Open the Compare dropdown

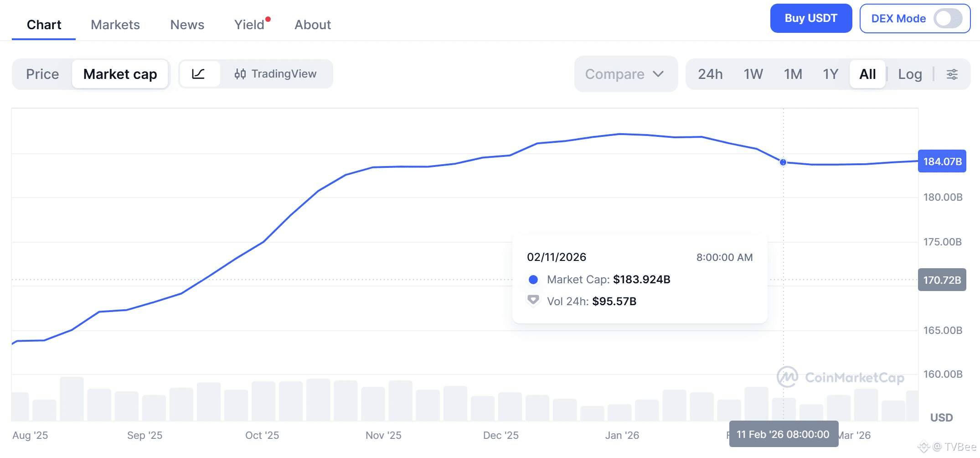614,74
